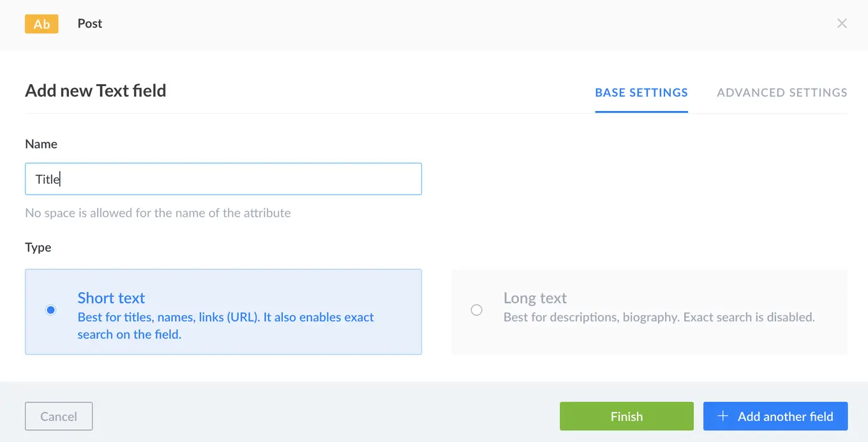Click the Short text heading label
Viewport: 868px width, 442px height.
(x=111, y=298)
